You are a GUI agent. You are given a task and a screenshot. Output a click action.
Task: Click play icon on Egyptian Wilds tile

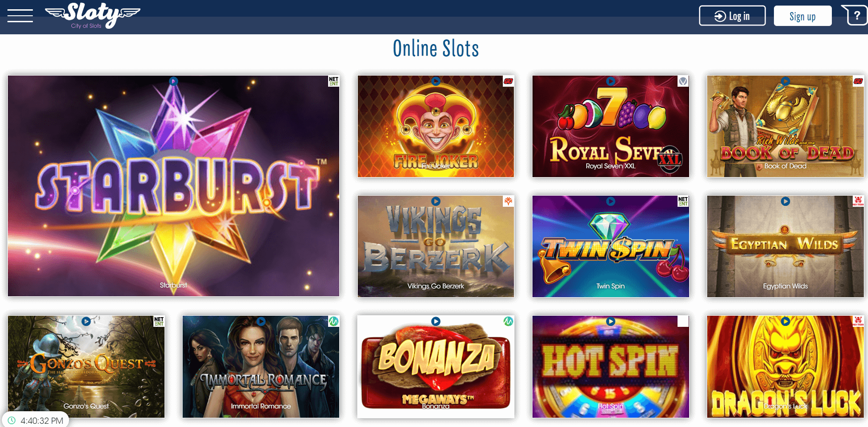785,202
